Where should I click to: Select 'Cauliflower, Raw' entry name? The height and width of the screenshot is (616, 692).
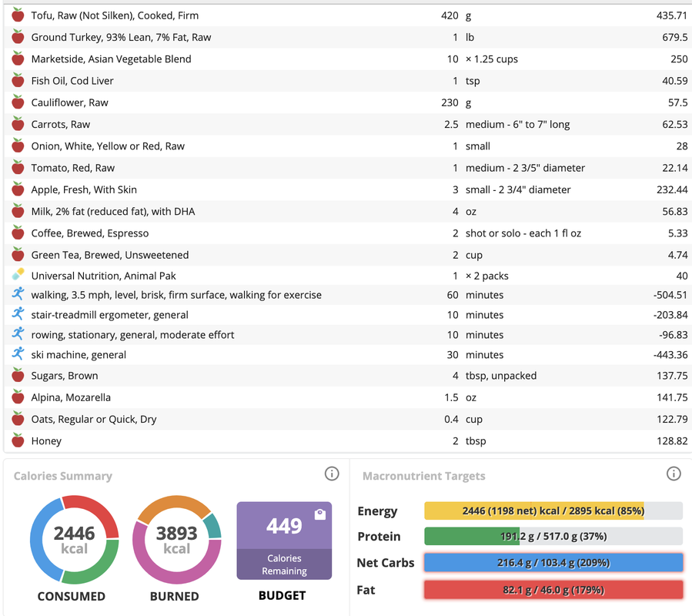[x=70, y=102]
